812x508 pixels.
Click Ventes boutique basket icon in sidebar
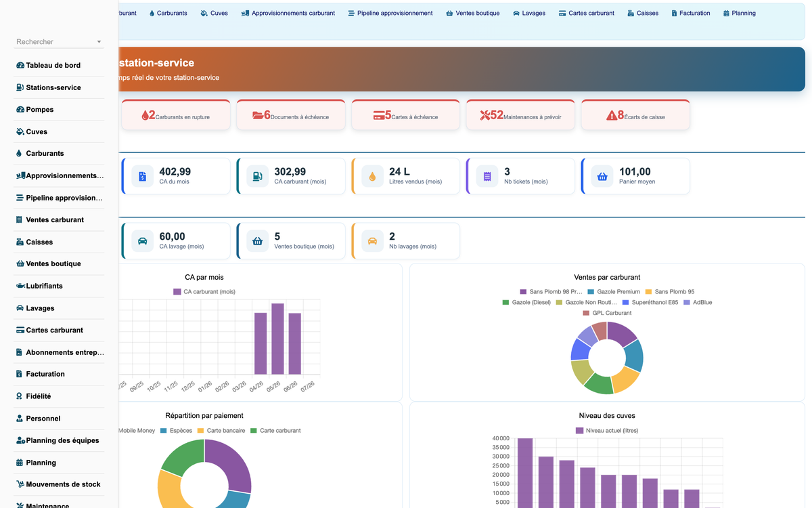20,263
